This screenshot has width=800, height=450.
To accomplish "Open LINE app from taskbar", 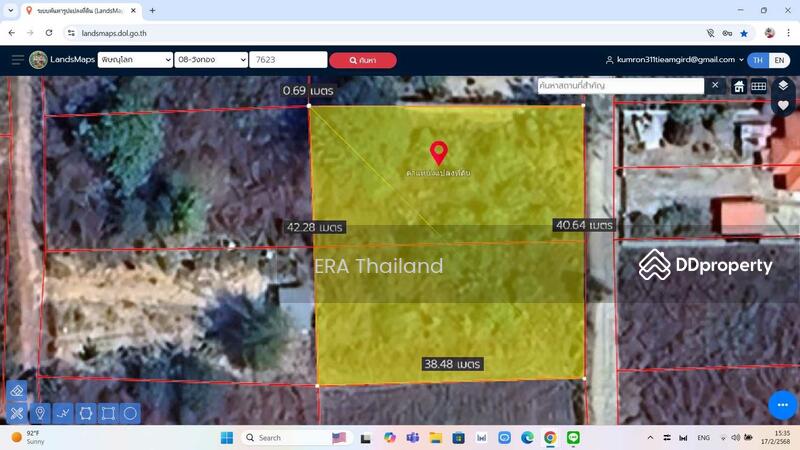I will tap(573, 438).
